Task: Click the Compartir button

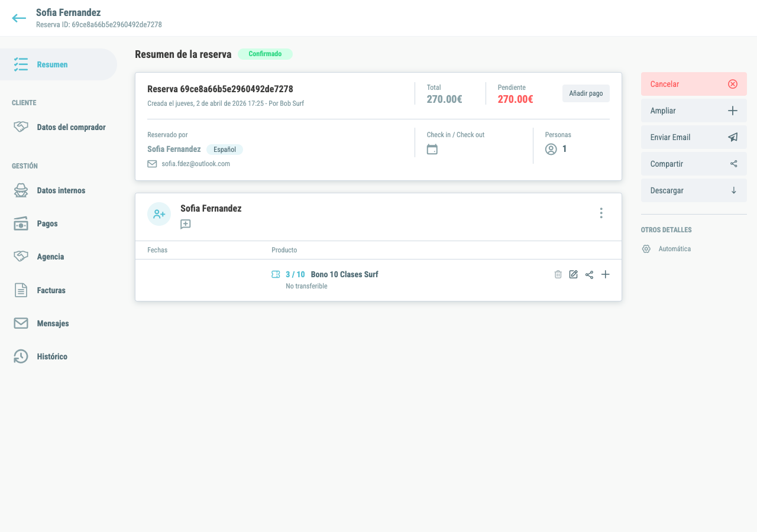Action: point(694,164)
